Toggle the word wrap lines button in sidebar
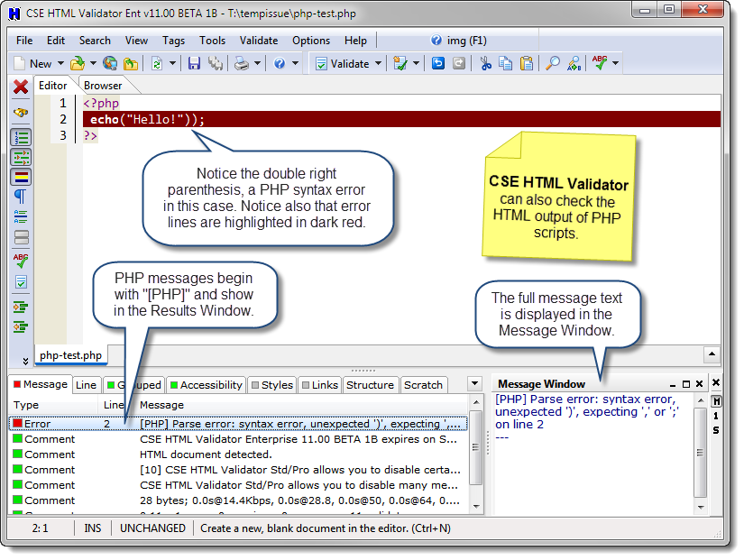This screenshot has width=744, height=560. pos(21,217)
